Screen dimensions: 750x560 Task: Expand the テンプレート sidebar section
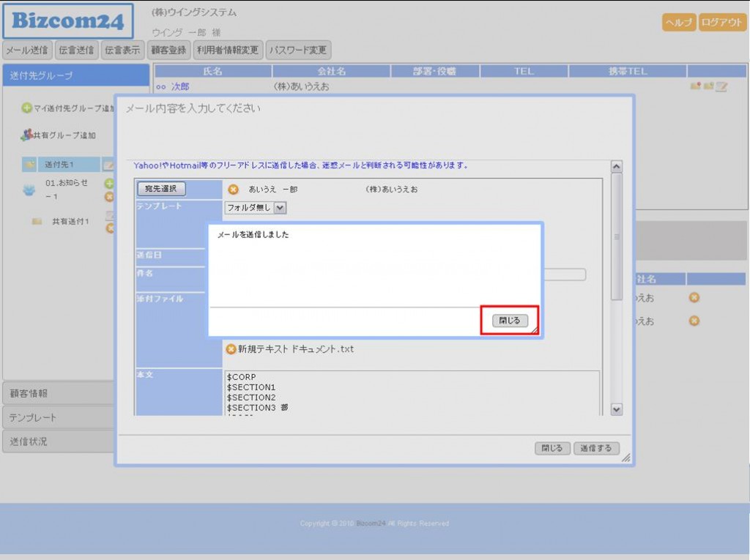click(x=59, y=417)
